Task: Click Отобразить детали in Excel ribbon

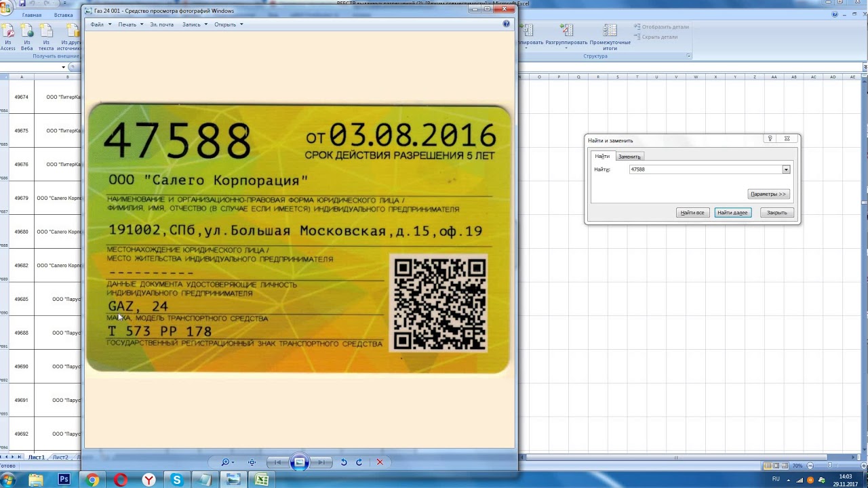Action: coord(662,27)
